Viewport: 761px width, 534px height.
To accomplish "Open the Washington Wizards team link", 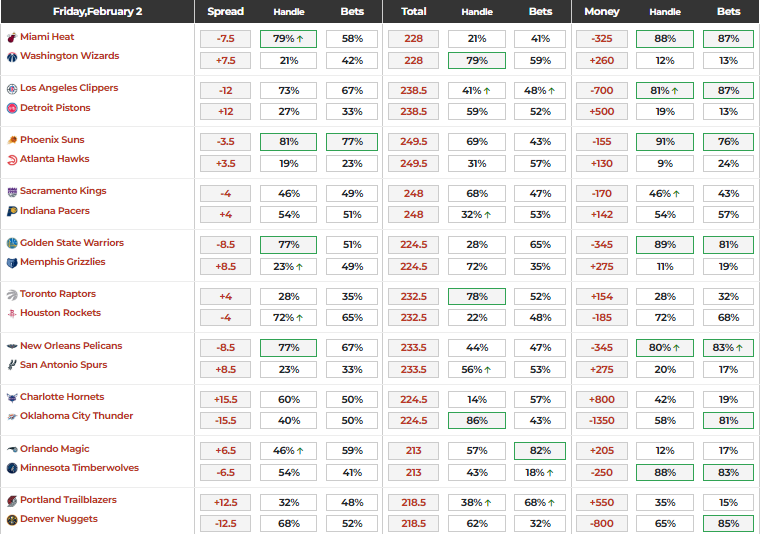I will (x=69, y=56).
